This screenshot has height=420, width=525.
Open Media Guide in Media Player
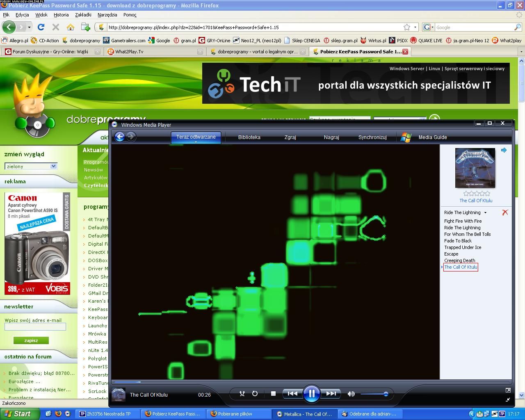point(433,137)
